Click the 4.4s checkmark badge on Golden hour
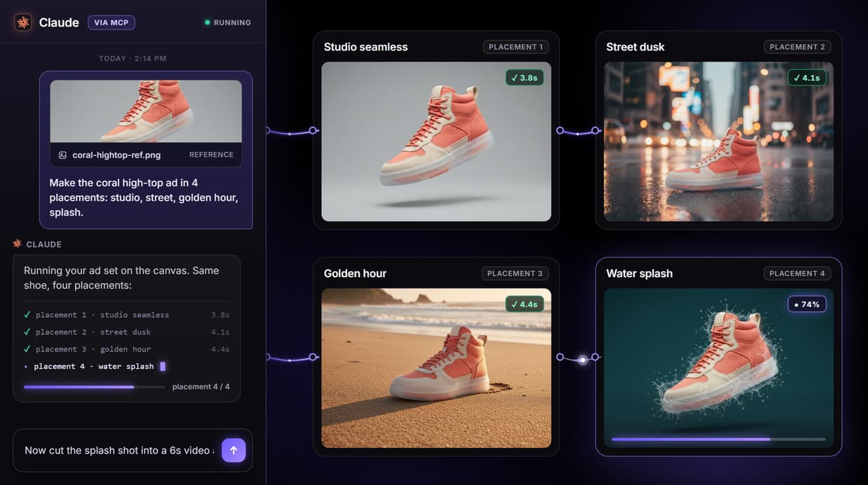This screenshot has width=868, height=485. pos(524,304)
